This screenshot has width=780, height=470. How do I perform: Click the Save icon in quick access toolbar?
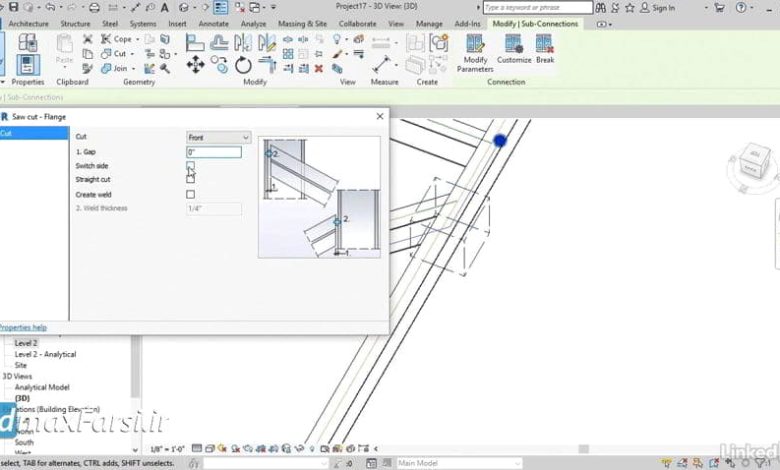coord(13,7)
